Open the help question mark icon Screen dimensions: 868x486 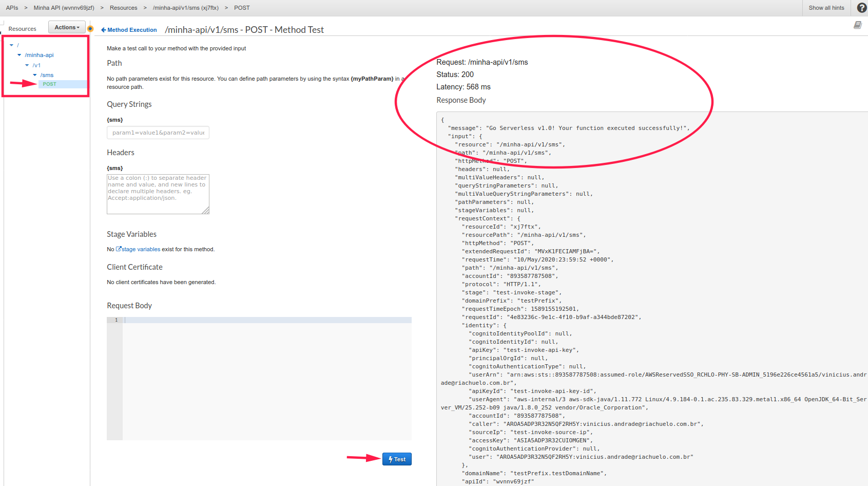click(x=862, y=8)
